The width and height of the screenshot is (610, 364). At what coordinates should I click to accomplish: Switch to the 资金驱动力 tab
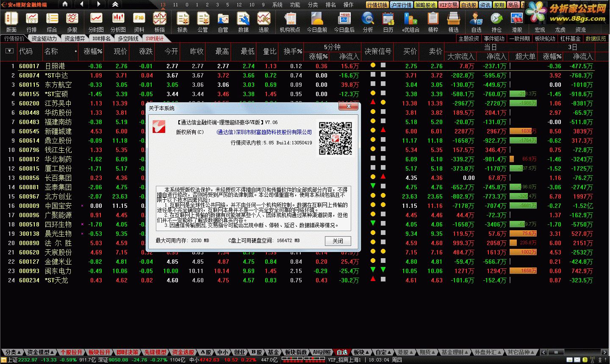(x=44, y=39)
